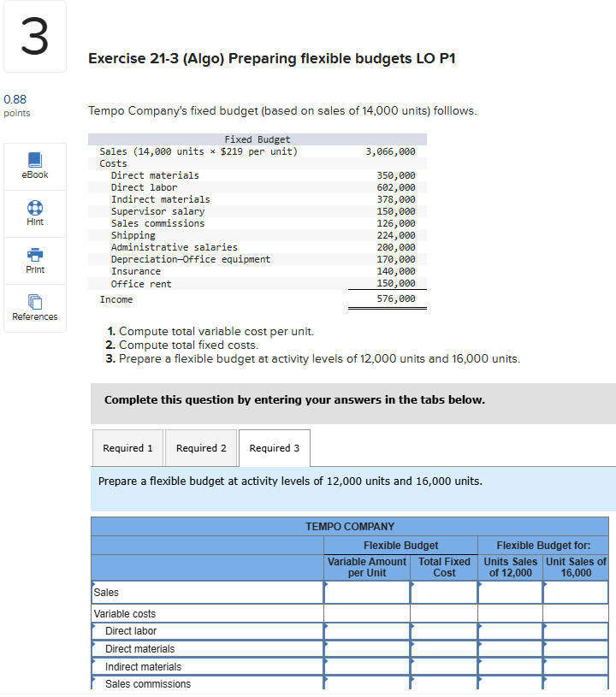Click the Sales 12,000 units field
616x697 pixels.
(511, 593)
